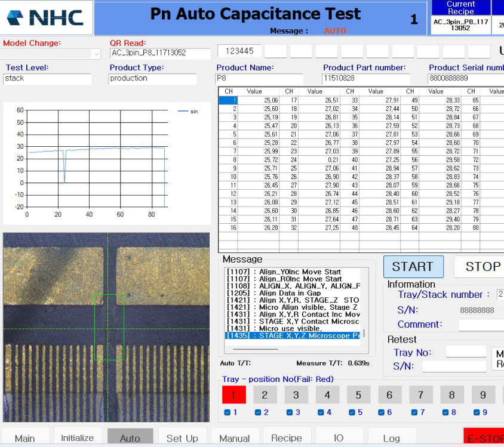504x447 pixels.
Task: Select tray position 5 box
Action: [358, 394]
